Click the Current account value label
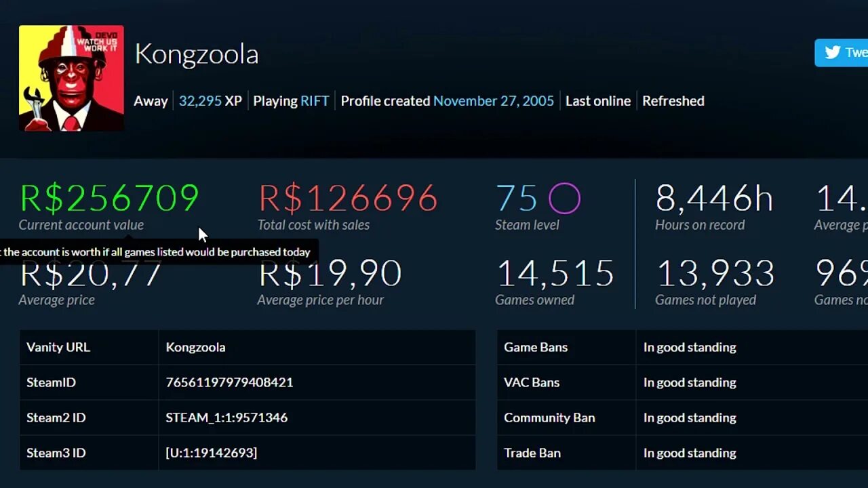Viewport: 868px width, 488px height. click(81, 225)
